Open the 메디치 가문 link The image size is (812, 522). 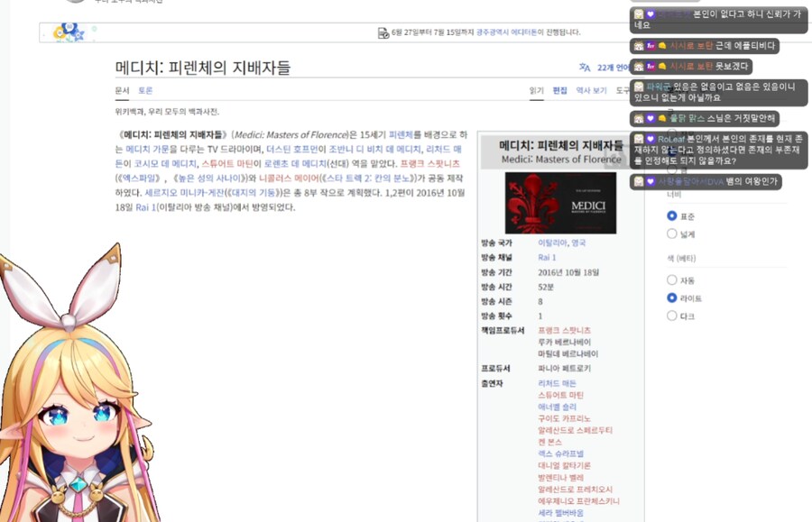point(147,150)
